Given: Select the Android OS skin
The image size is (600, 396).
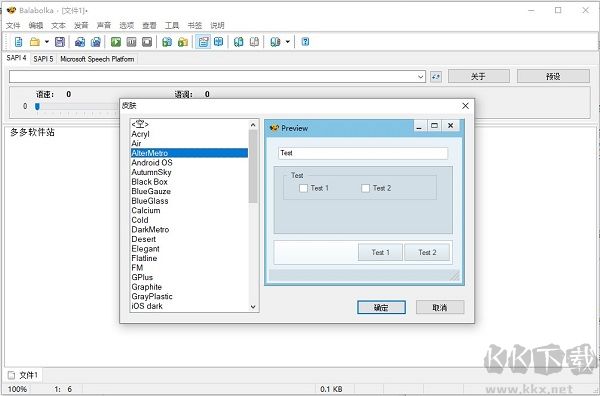Looking at the screenshot, I should [189, 163].
